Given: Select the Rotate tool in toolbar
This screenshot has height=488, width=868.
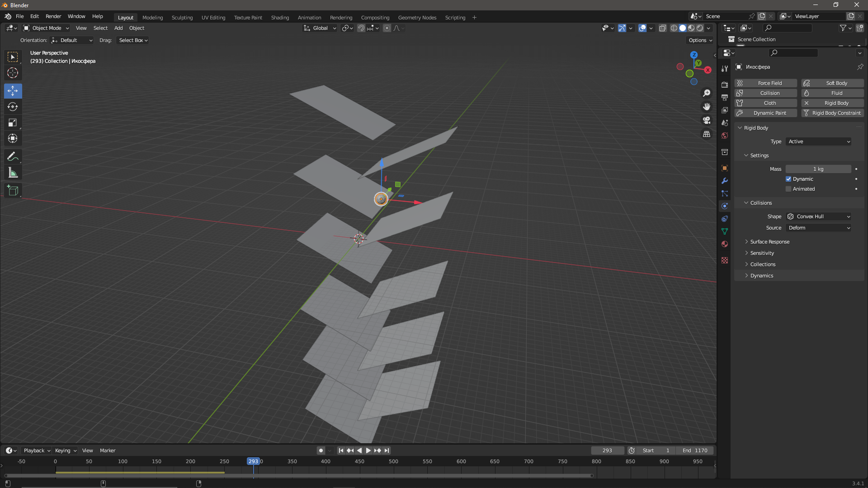Looking at the screenshot, I should pos(13,107).
